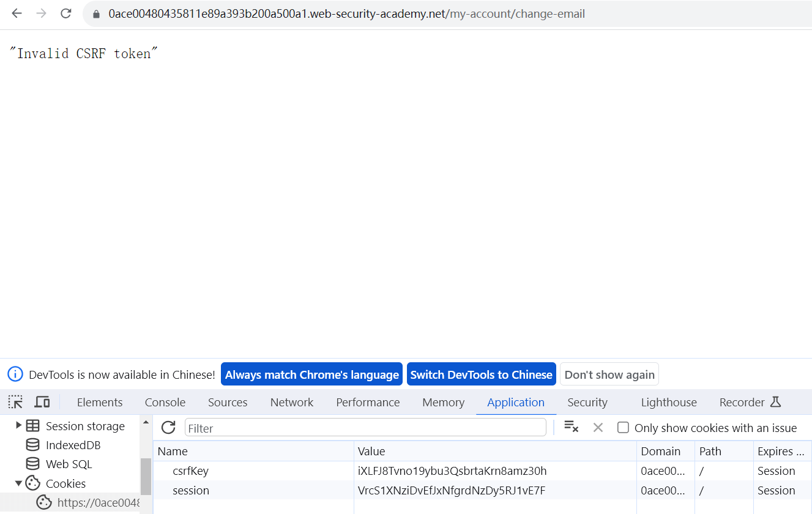Image resolution: width=812 pixels, height=514 pixels.
Task: Open the Network tab
Action: pyautogui.click(x=292, y=402)
